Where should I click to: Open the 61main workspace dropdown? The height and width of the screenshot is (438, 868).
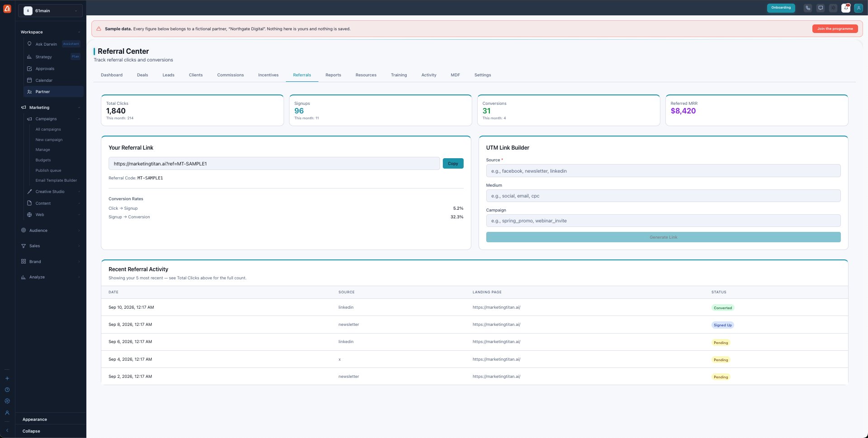click(50, 10)
